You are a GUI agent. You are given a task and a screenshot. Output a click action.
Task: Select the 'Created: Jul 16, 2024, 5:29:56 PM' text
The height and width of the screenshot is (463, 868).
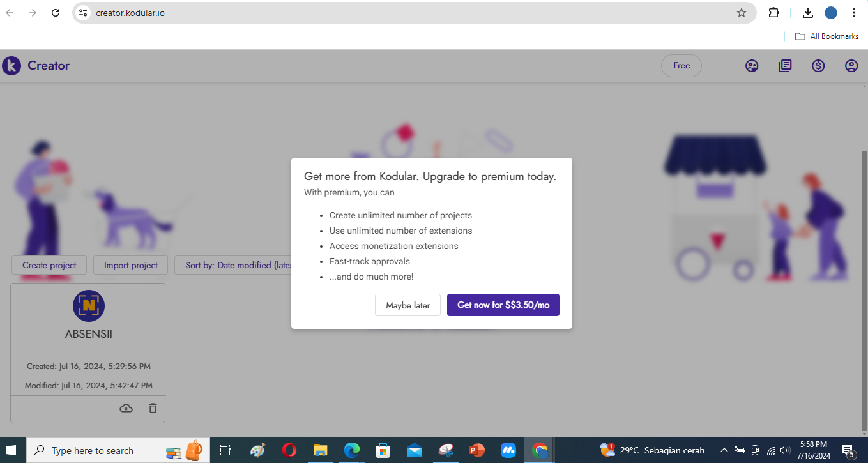pos(89,367)
